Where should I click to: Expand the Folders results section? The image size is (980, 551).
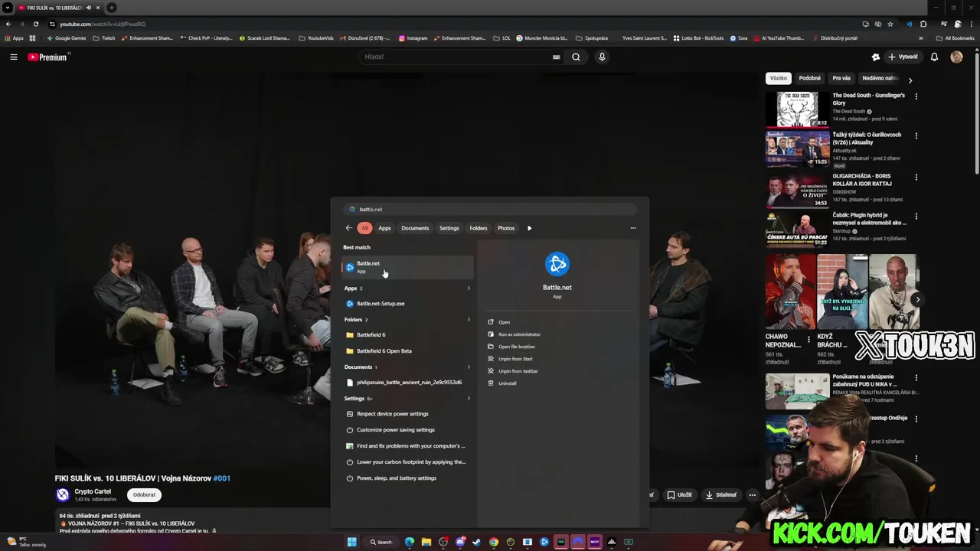tap(469, 320)
